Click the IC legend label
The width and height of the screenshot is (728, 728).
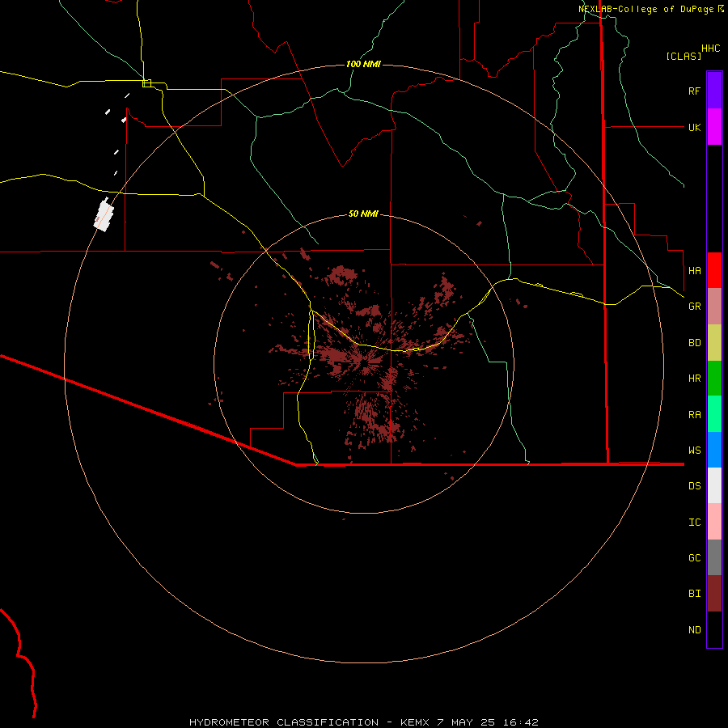(x=694, y=523)
